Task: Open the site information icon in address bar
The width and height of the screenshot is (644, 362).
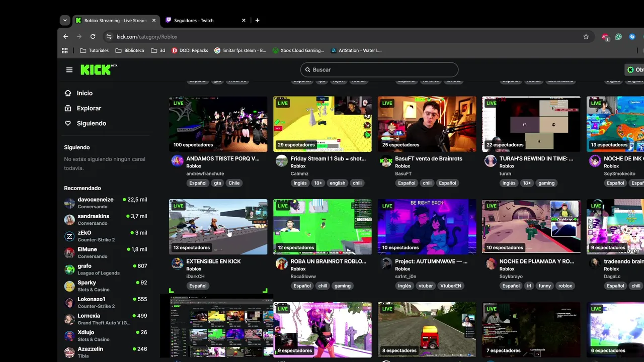Action: coord(109,37)
